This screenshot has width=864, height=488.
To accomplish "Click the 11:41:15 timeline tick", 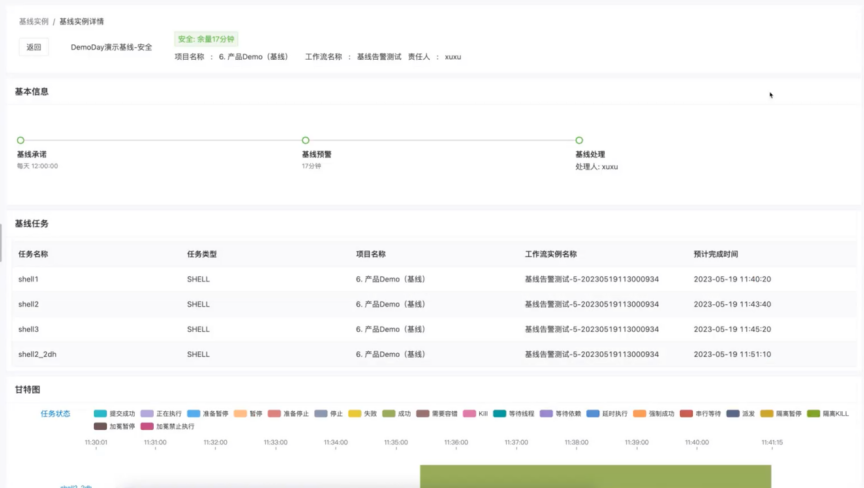I will (772, 442).
